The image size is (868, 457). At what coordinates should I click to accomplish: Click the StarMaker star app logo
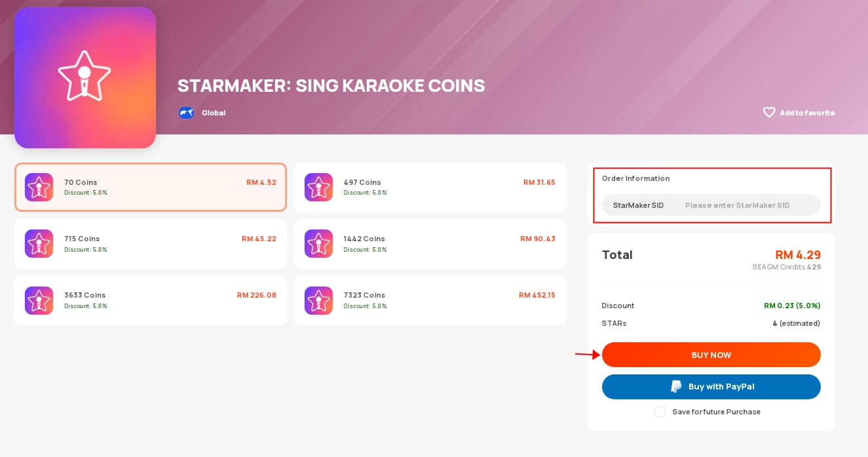coord(85,77)
